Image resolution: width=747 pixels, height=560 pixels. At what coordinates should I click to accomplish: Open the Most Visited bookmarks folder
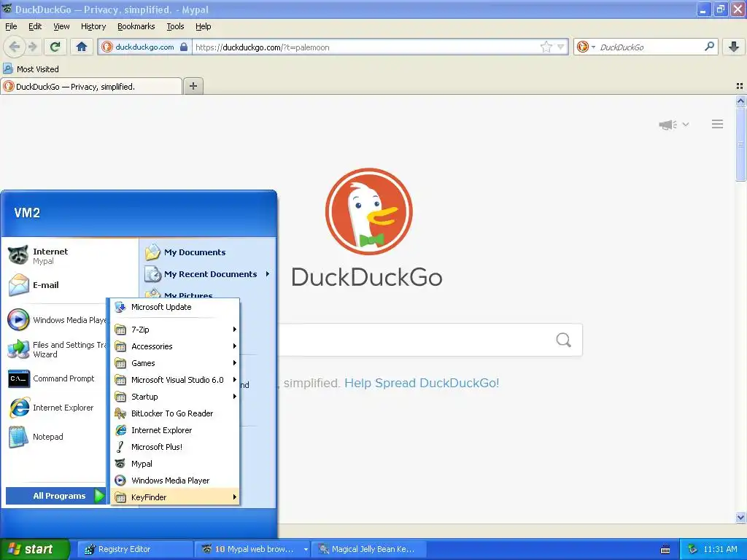pos(31,69)
